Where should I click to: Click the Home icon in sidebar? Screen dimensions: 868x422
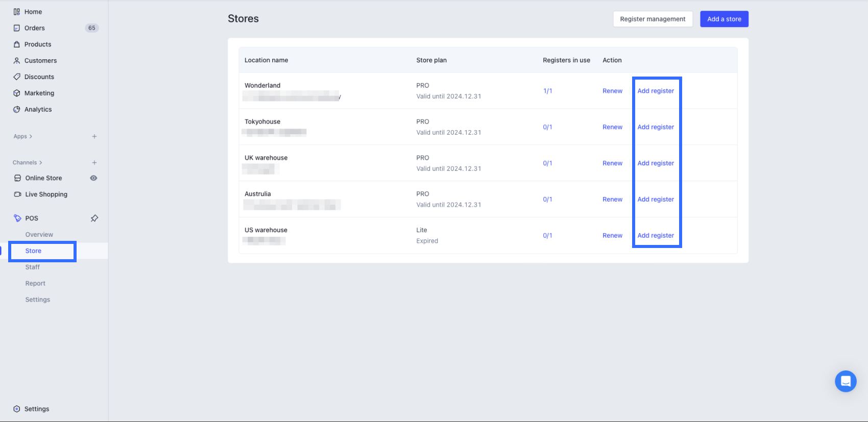coord(17,12)
